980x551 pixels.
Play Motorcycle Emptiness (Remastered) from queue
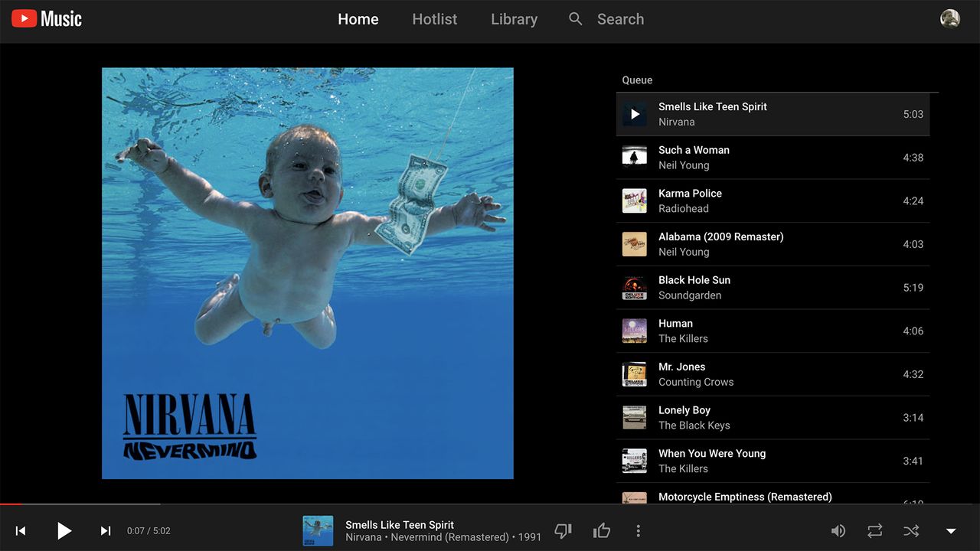coord(773,494)
